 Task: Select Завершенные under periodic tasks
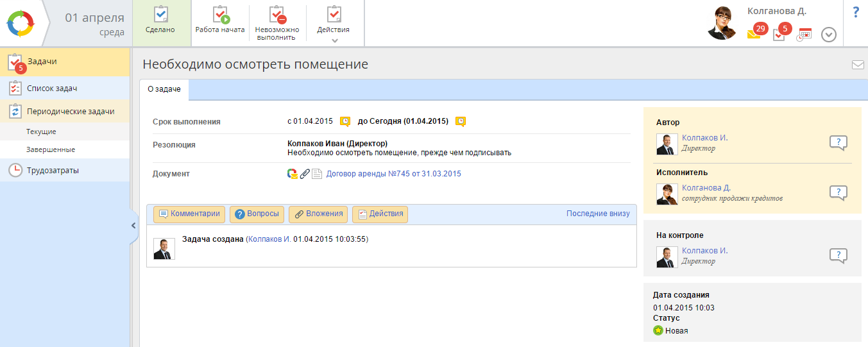tap(51, 149)
